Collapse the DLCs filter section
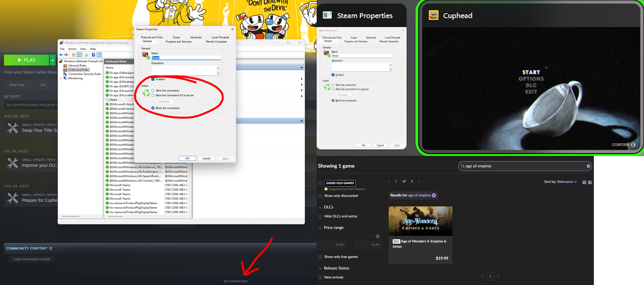 click(320, 207)
